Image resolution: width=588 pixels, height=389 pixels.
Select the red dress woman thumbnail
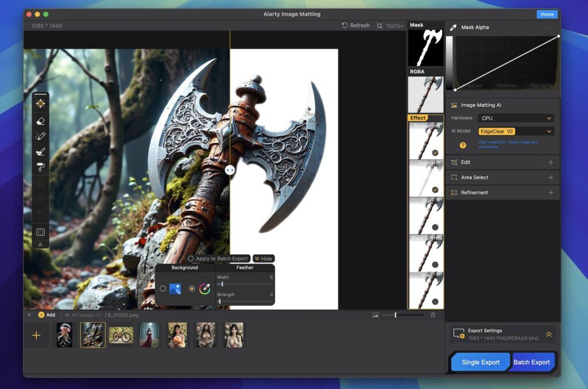(149, 334)
